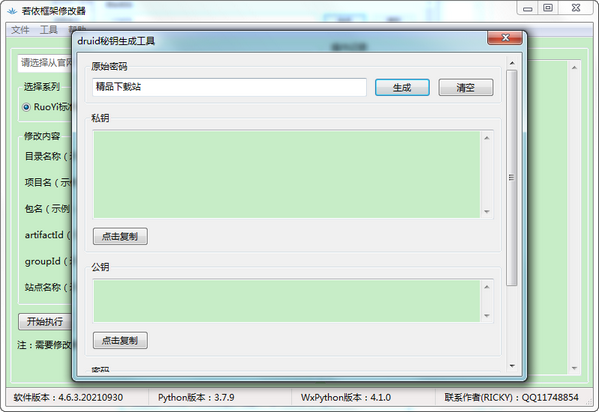
Task: Focus the 原始密码 input field
Action: (229, 87)
